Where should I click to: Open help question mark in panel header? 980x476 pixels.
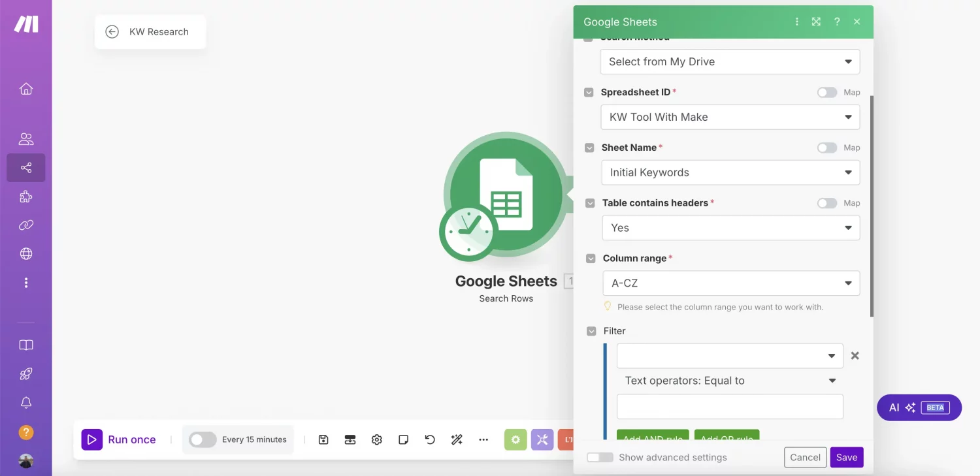tap(837, 22)
